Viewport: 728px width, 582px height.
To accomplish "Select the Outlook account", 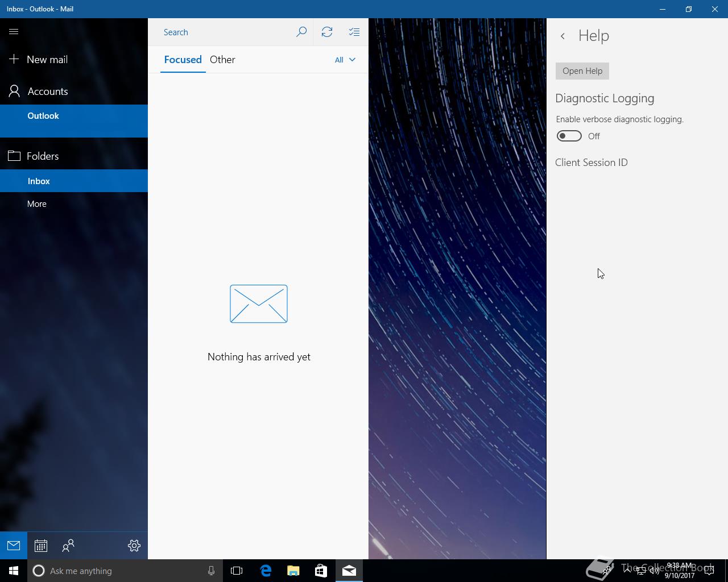I will (x=74, y=120).
